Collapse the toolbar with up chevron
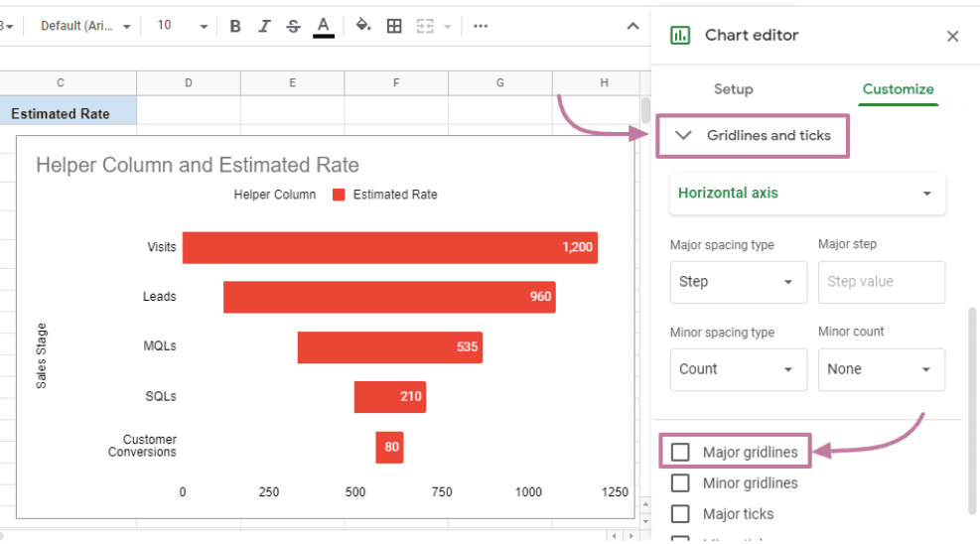The height and width of the screenshot is (544, 980). pyautogui.click(x=632, y=26)
